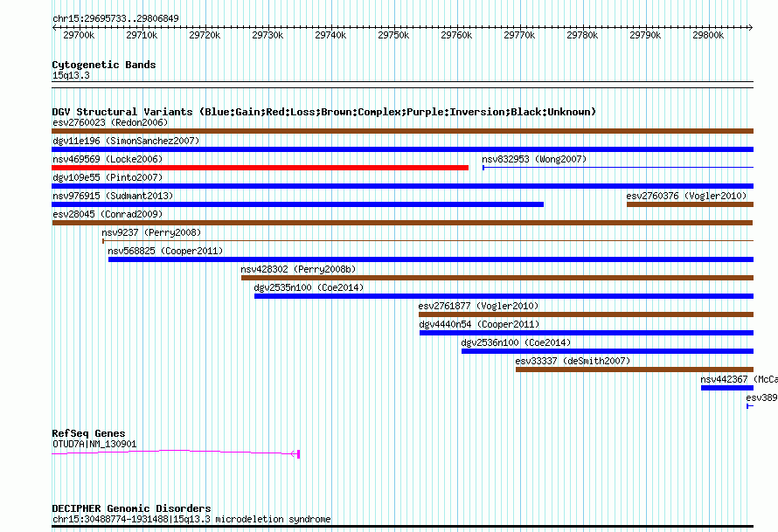Click the 29770k ruler tick label
This screenshot has height=532, width=778.
(x=519, y=35)
